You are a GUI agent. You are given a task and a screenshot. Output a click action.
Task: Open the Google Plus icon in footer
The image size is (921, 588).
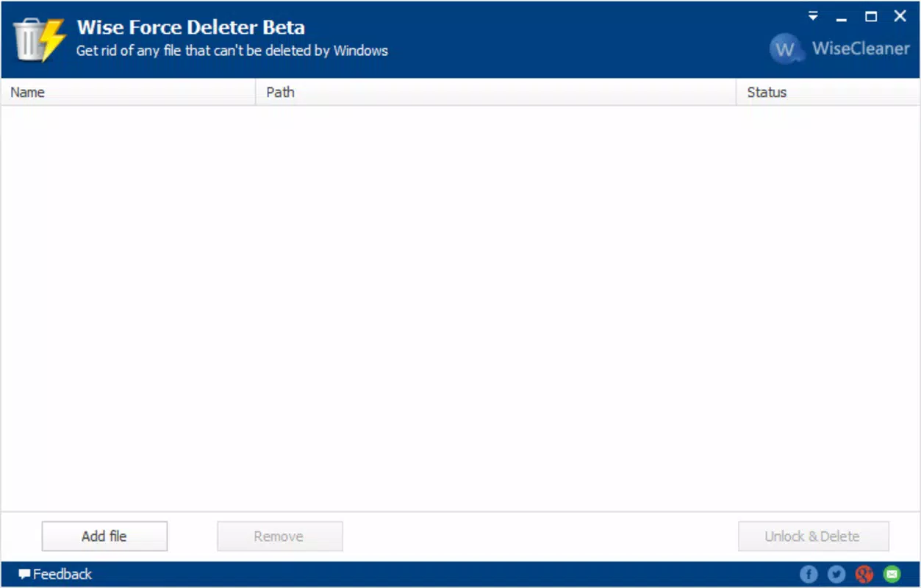[864, 574]
